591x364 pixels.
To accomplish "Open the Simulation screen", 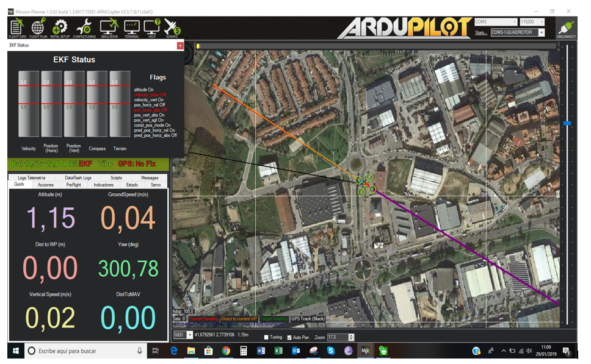I will tap(109, 28).
